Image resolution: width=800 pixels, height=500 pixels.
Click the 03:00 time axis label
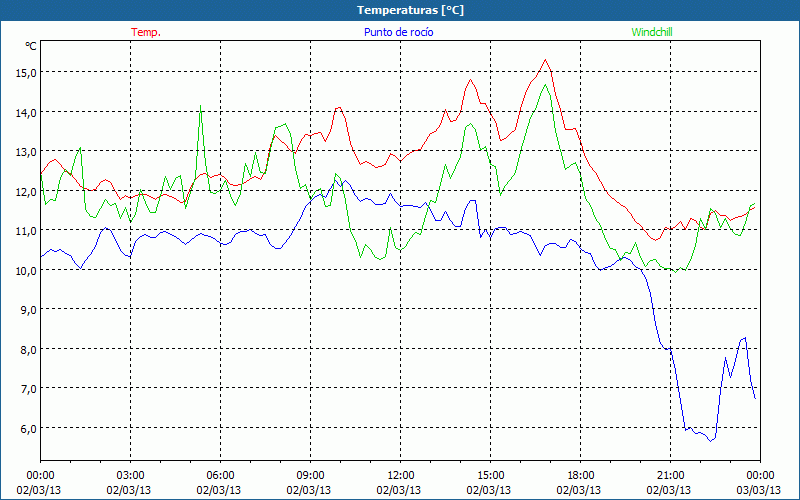(130, 476)
